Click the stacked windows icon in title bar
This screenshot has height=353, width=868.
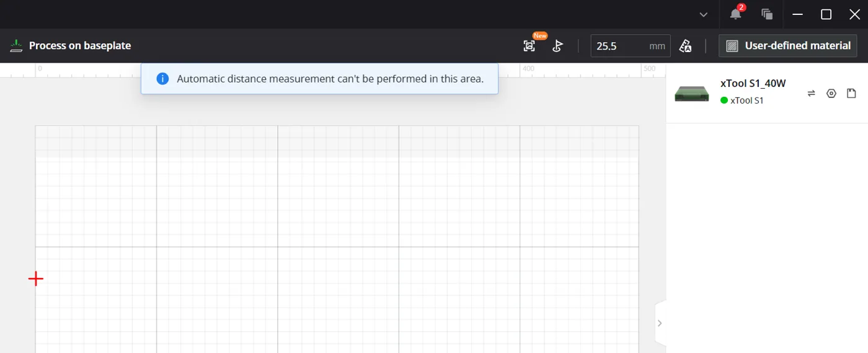click(x=767, y=14)
